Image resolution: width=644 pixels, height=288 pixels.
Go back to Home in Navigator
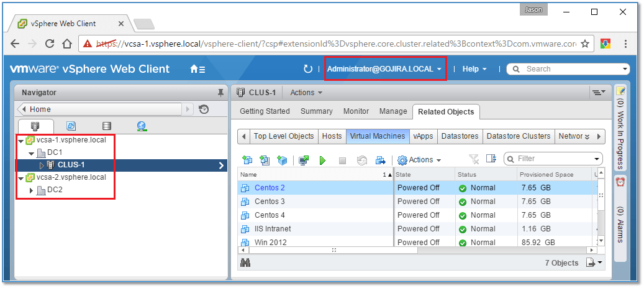pyautogui.click(x=99, y=109)
